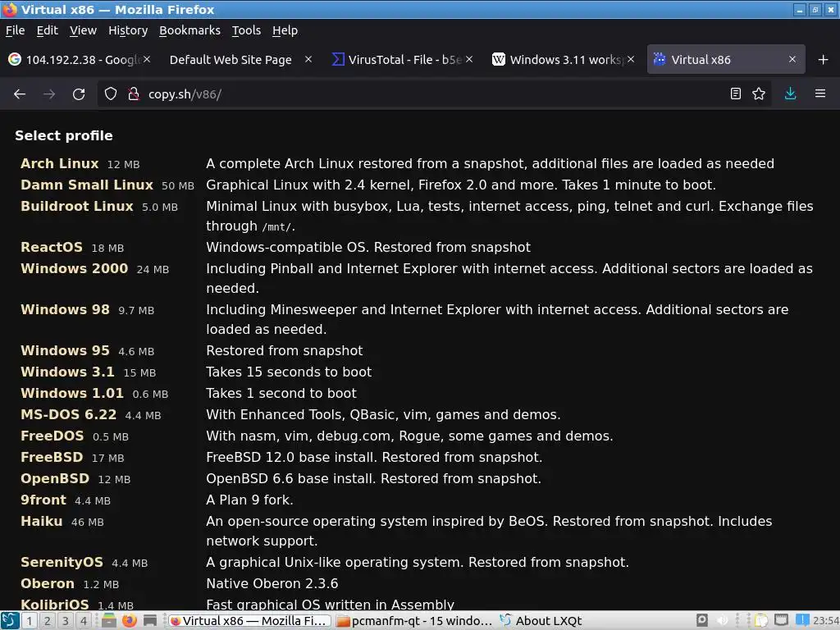This screenshot has height=630, width=840.
Task: Switch to virtual desktop 1
Action: (30, 621)
